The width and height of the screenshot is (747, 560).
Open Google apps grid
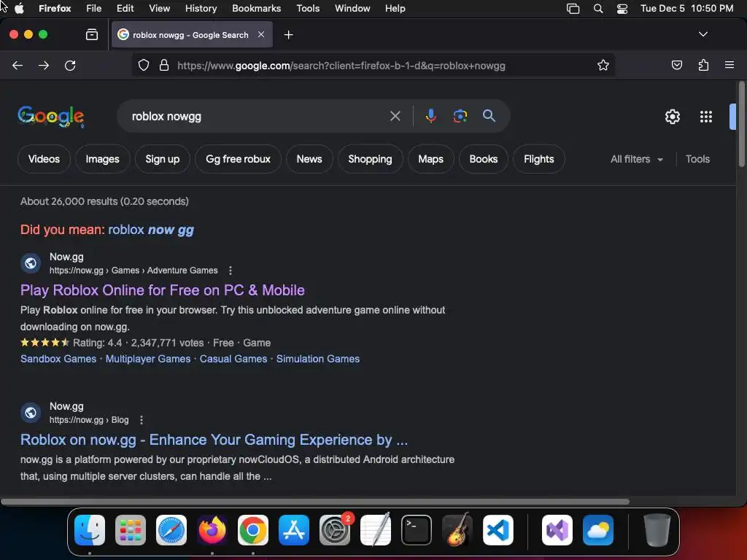(706, 117)
